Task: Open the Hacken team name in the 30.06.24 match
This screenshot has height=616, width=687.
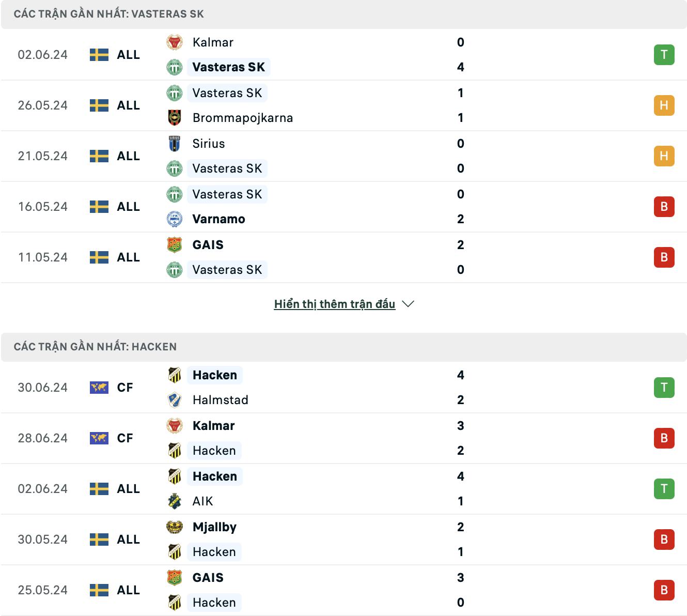Action: (x=215, y=375)
